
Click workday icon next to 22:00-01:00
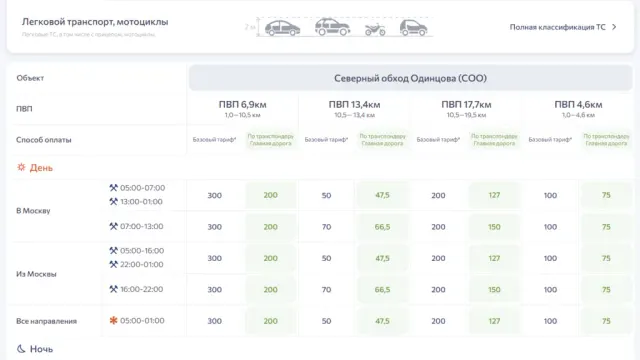tap(113, 264)
